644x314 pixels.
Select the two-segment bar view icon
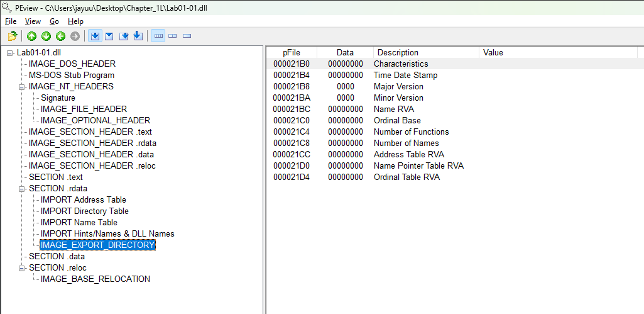tap(173, 36)
